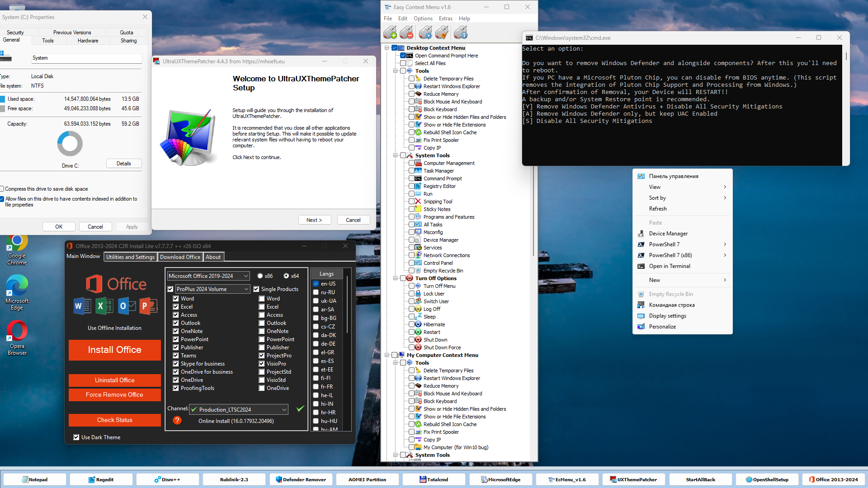Open the ProPlus 2024 Volume edition dropdown
The height and width of the screenshot is (488, 868).
212,289
